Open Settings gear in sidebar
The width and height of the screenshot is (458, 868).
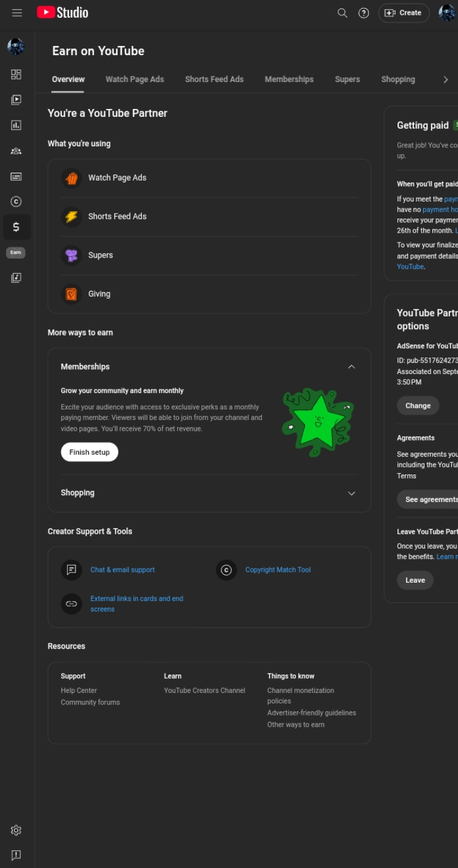16,830
